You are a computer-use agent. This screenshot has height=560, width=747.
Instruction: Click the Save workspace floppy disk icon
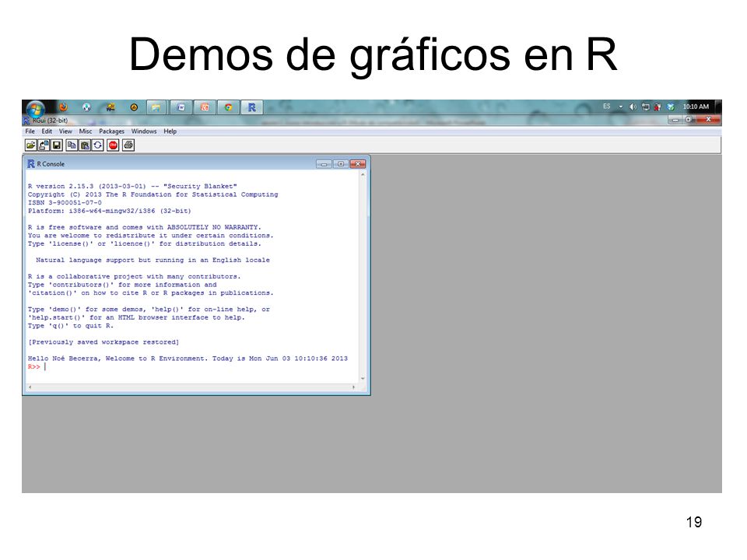[x=57, y=145]
